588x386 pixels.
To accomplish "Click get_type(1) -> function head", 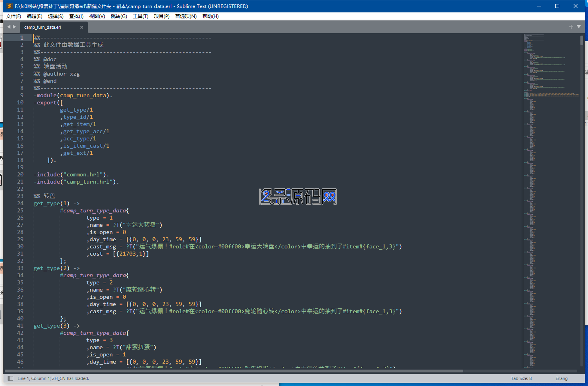I will point(56,203).
